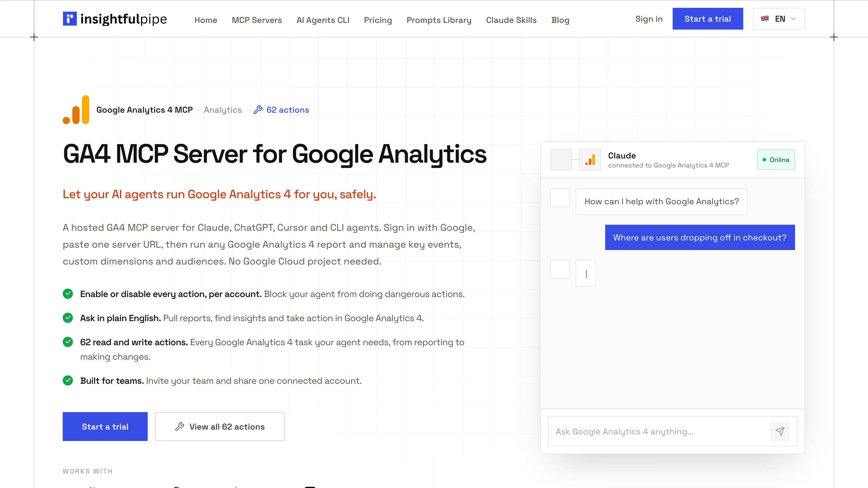Open the EN language dropdown
Viewport: 868px width, 488px height.
click(779, 19)
